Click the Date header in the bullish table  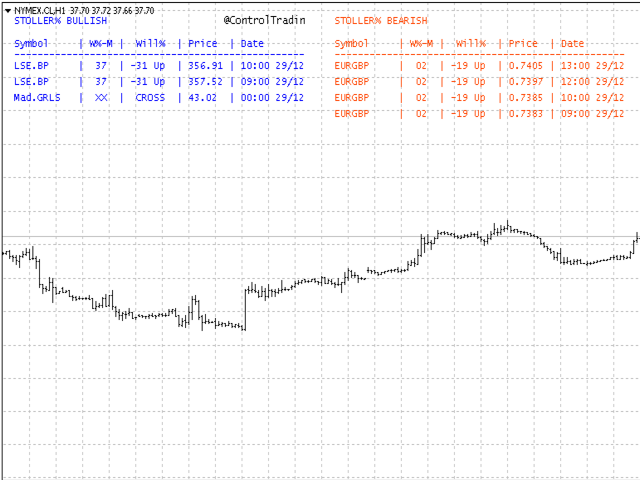pos(252,44)
